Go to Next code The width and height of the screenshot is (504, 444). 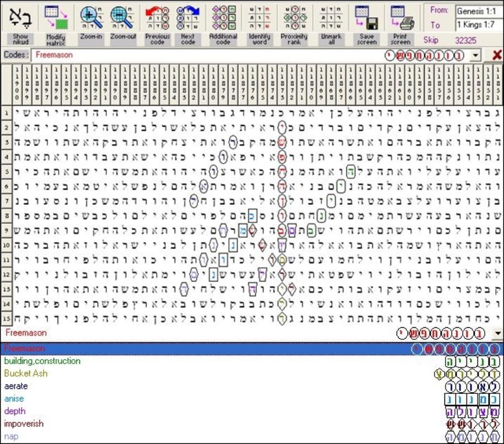[x=188, y=18]
